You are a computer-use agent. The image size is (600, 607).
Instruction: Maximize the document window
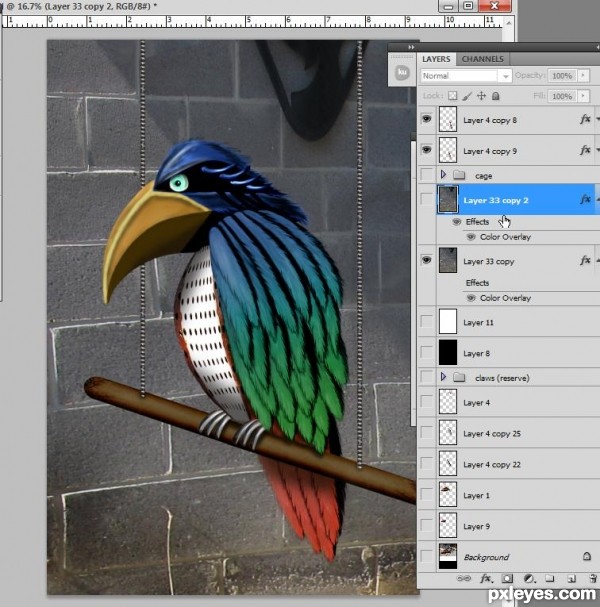coord(468,5)
